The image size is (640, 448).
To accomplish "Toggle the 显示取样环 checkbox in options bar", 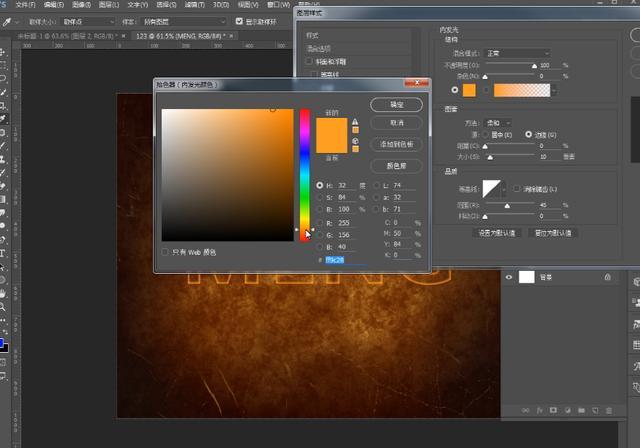I will 239,21.
